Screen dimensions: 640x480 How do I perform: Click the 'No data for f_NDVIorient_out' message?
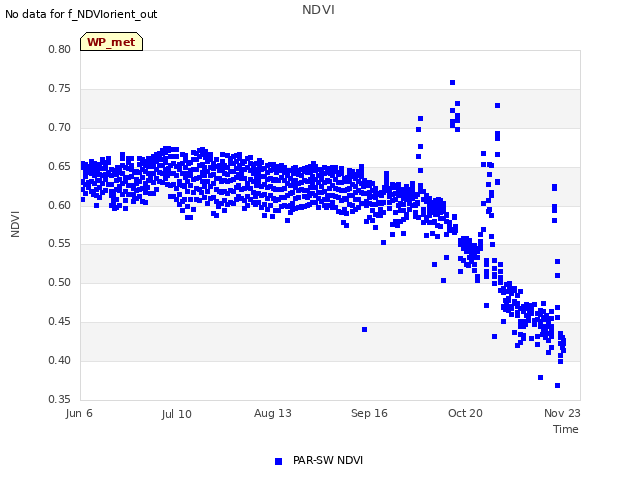[x=81, y=14]
